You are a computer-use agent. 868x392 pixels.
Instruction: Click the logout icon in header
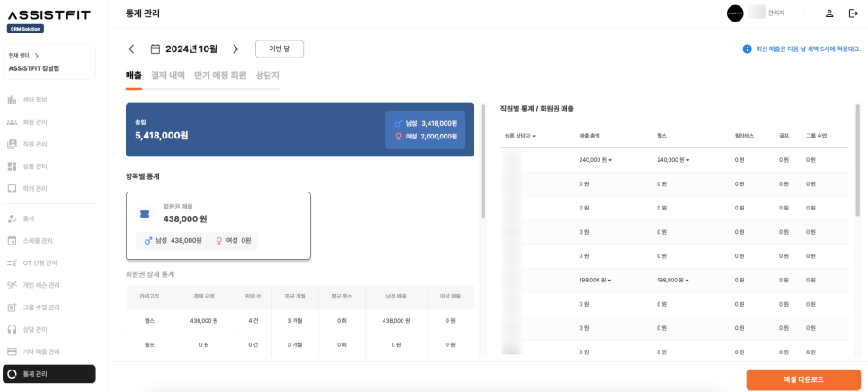(853, 13)
